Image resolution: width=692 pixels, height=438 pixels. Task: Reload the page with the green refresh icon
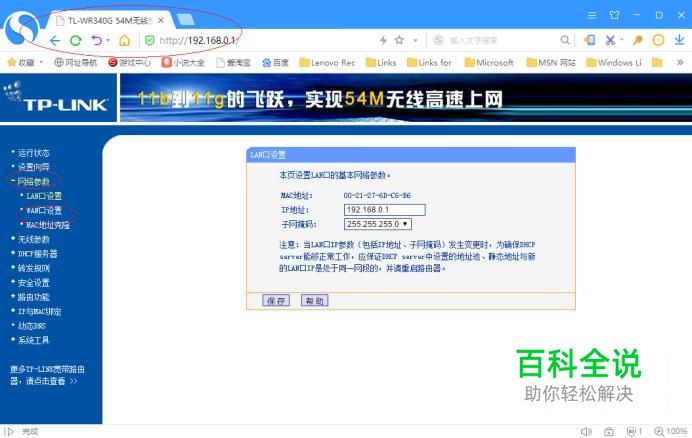coord(76,41)
